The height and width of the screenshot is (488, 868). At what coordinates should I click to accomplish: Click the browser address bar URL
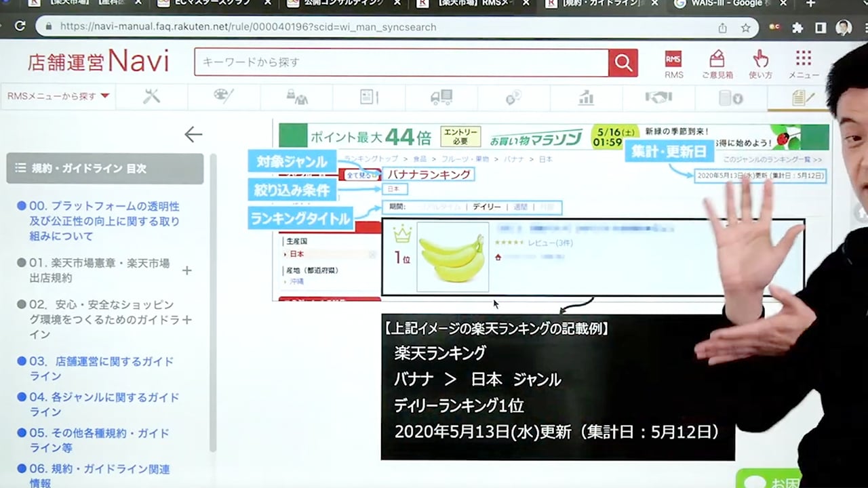248,27
